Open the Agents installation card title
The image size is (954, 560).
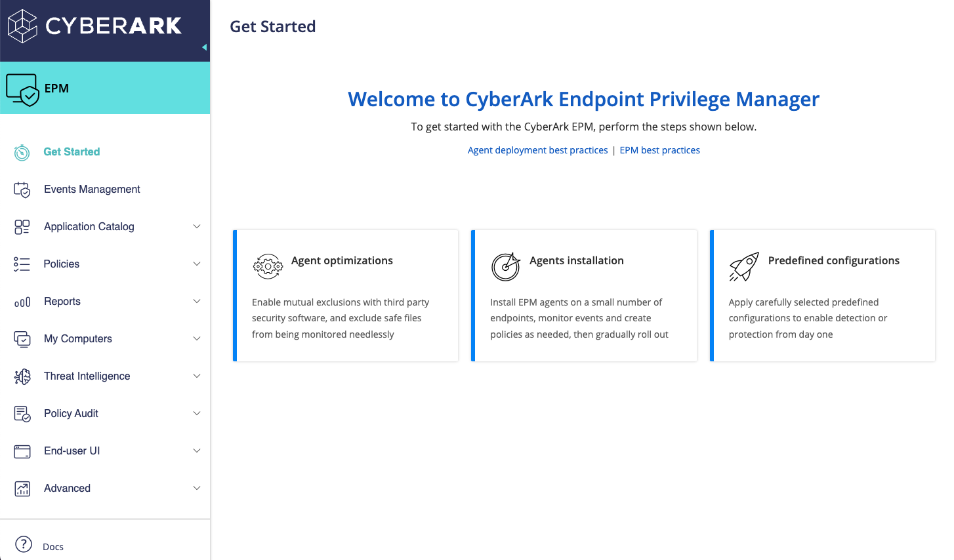(577, 260)
